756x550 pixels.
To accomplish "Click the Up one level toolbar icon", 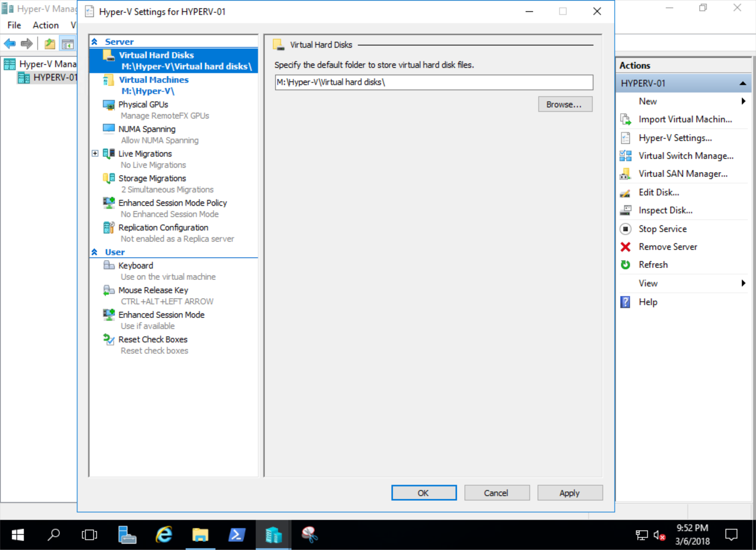I will pyautogui.click(x=50, y=44).
